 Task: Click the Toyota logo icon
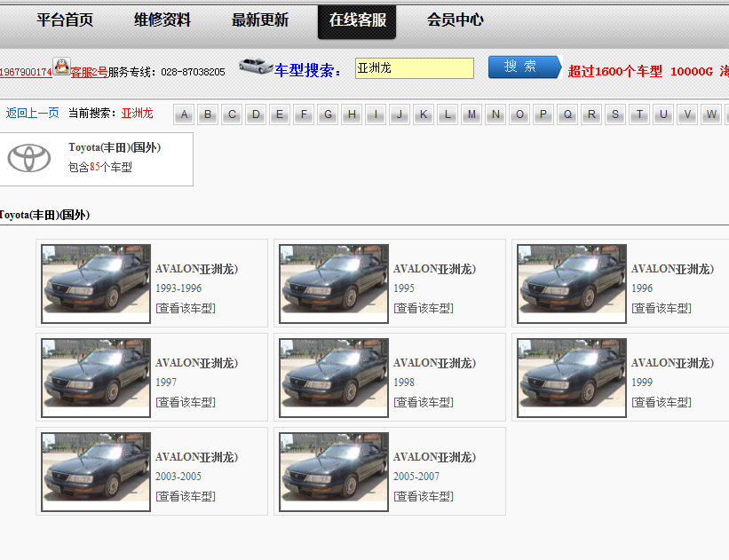tap(29, 158)
